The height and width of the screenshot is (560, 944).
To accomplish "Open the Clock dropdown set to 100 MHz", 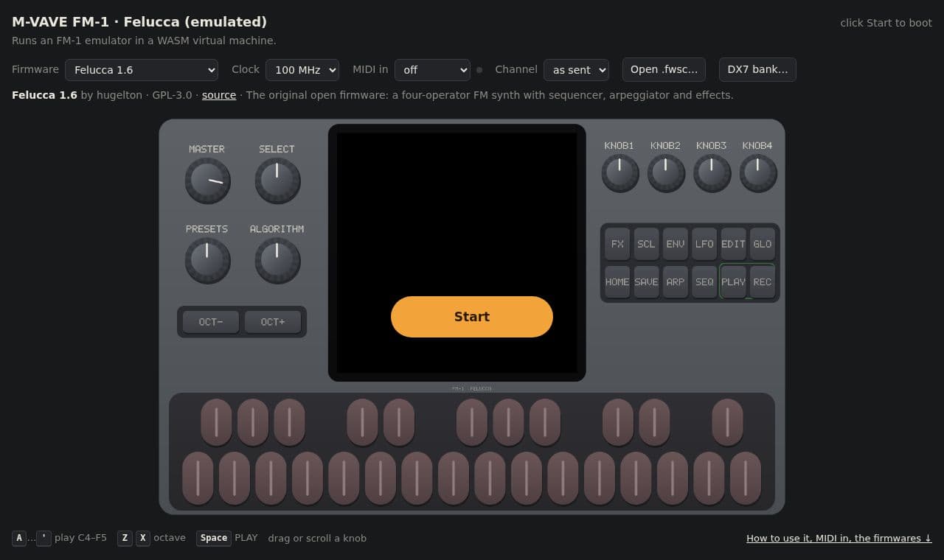I will [x=302, y=70].
